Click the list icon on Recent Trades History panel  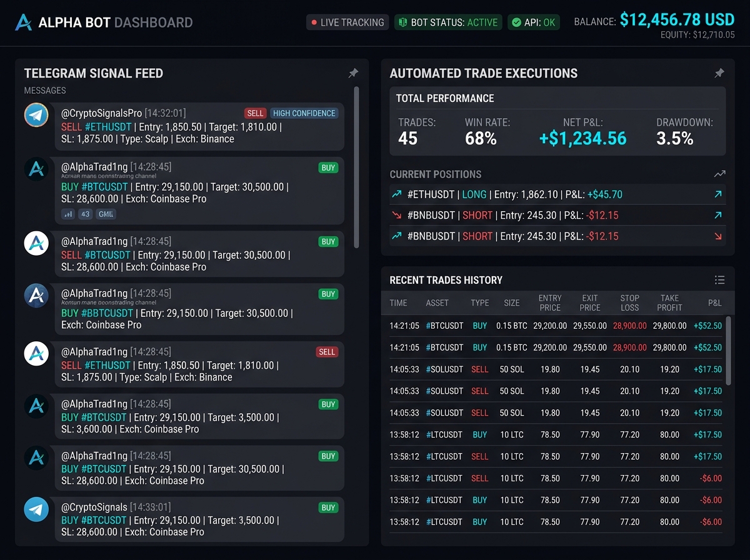coord(719,279)
